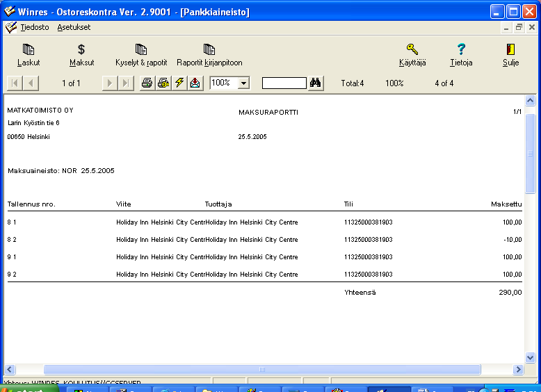
Task: Click the -10,00 amount in row 8 2
Action: click(x=512, y=240)
